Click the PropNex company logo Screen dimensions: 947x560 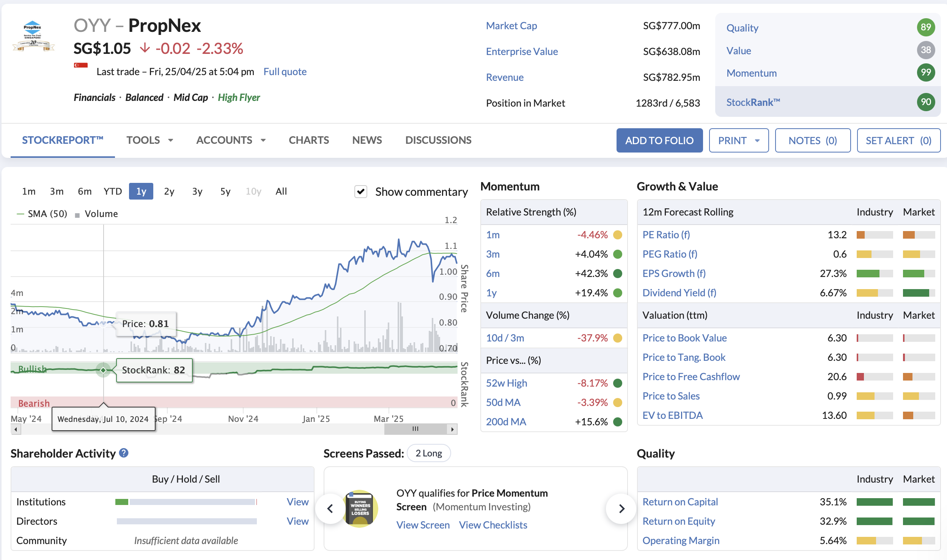(33, 36)
